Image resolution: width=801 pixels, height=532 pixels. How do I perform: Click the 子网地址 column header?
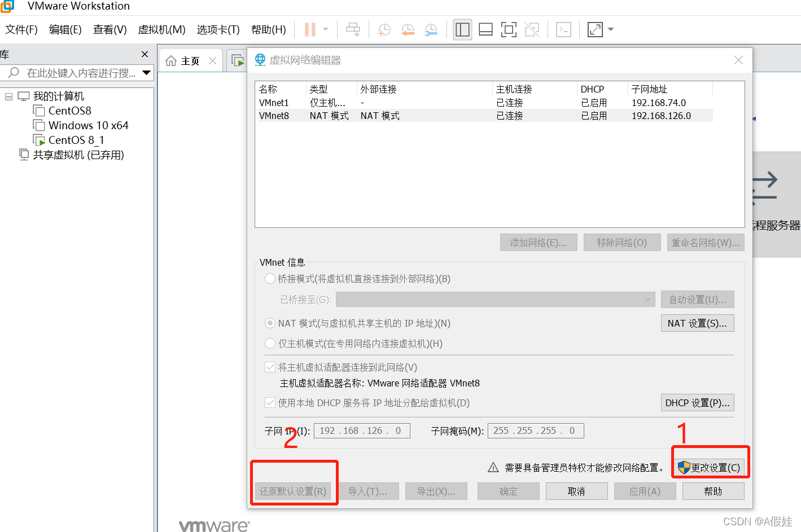tap(671, 89)
